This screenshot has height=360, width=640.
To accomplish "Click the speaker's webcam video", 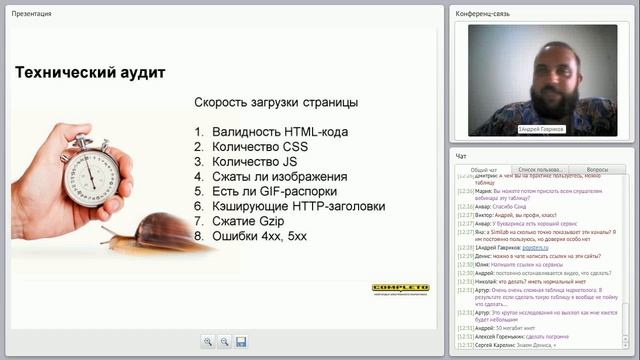I will [542, 80].
